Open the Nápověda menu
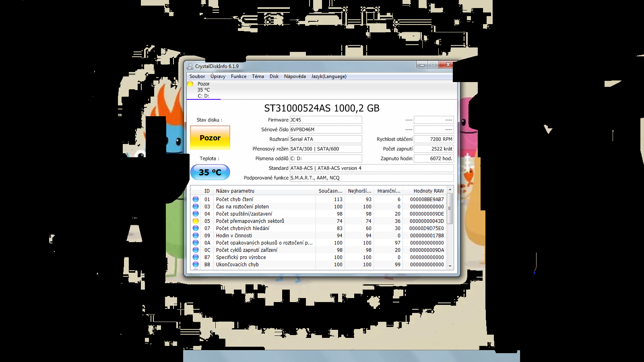The width and height of the screenshot is (644, 362). point(295,76)
